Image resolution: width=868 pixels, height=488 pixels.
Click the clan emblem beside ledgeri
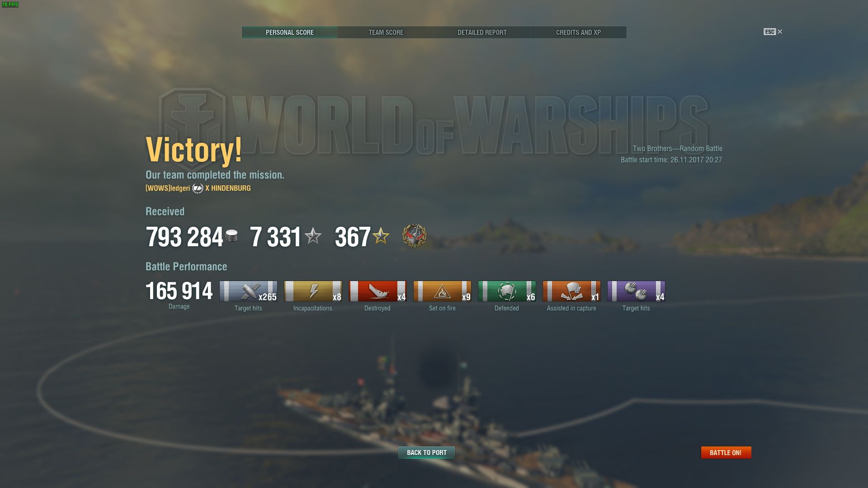198,188
